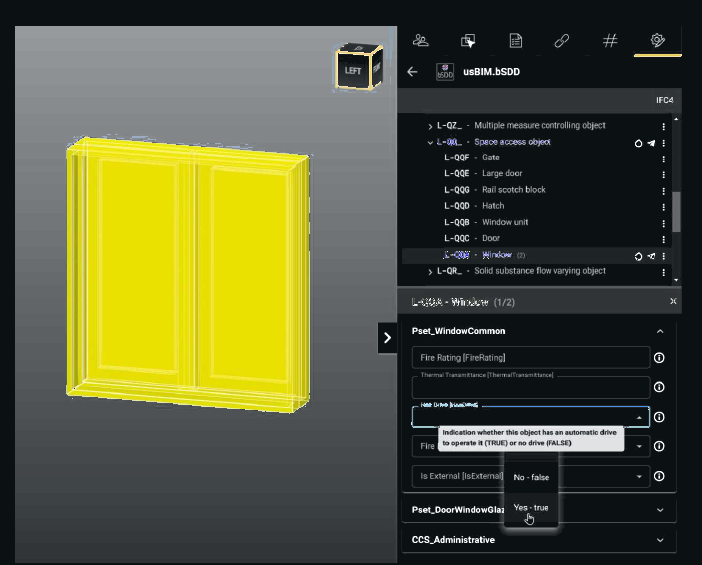The image size is (702, 565).
Task: Collapse the Space access object node
Action: 430,143
